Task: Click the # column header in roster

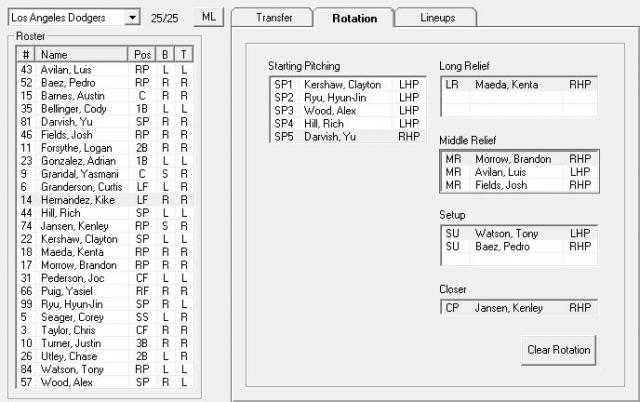Action: [x=26, y=54]
